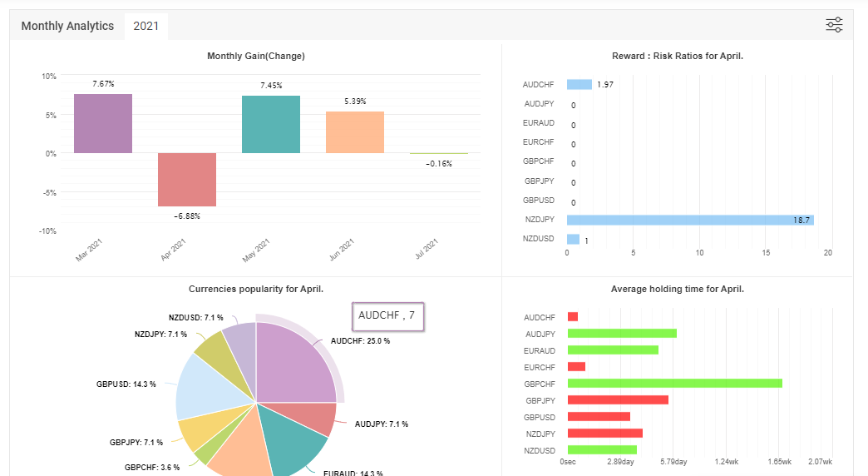The image size is (868, 476).
Task: Click the Monthly Analytics tab label
Action: coord(67,26)
